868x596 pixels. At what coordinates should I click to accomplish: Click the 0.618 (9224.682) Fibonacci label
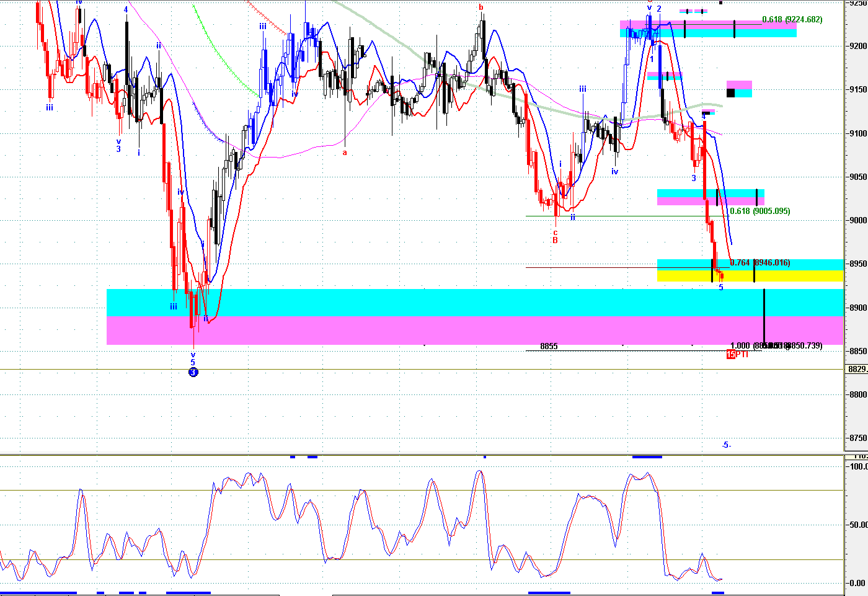click(792, 20)
